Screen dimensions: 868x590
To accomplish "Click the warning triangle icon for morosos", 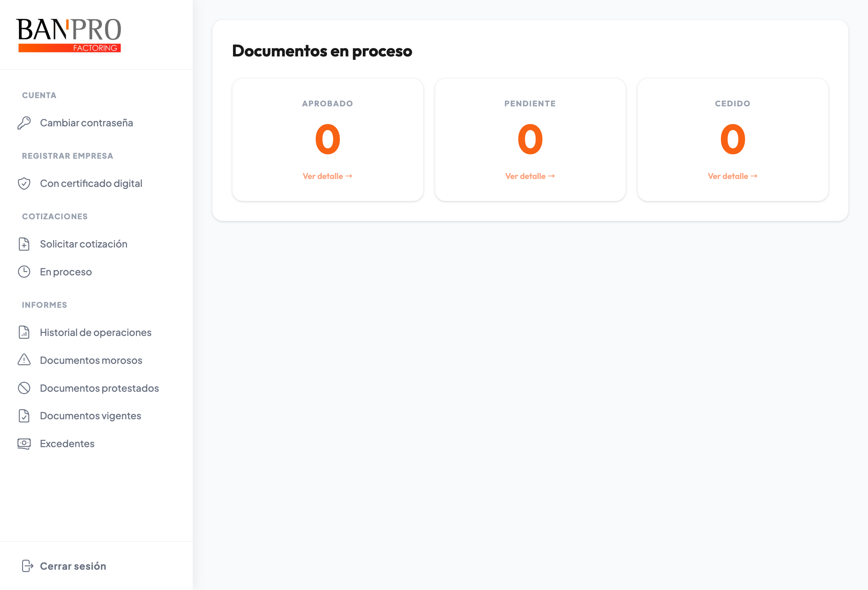I will click(24, 360).
